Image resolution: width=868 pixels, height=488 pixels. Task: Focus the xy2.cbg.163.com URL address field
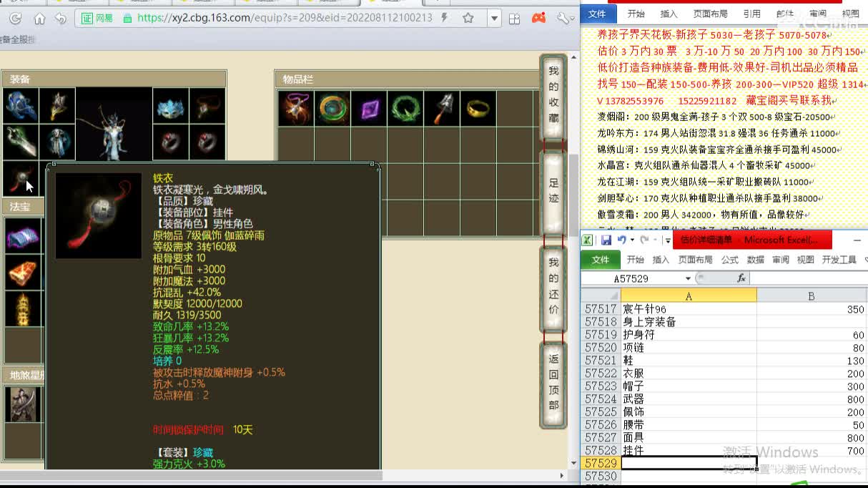285,18
